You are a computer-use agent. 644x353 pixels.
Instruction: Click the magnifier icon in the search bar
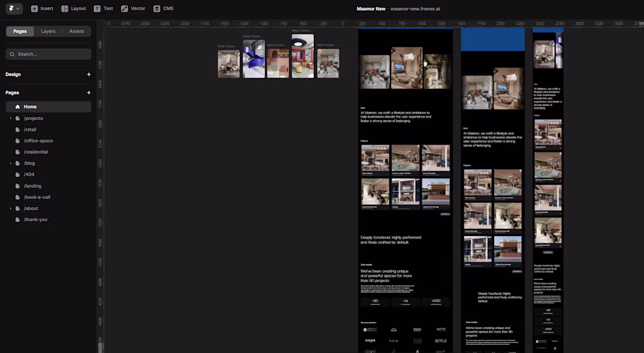12,53
